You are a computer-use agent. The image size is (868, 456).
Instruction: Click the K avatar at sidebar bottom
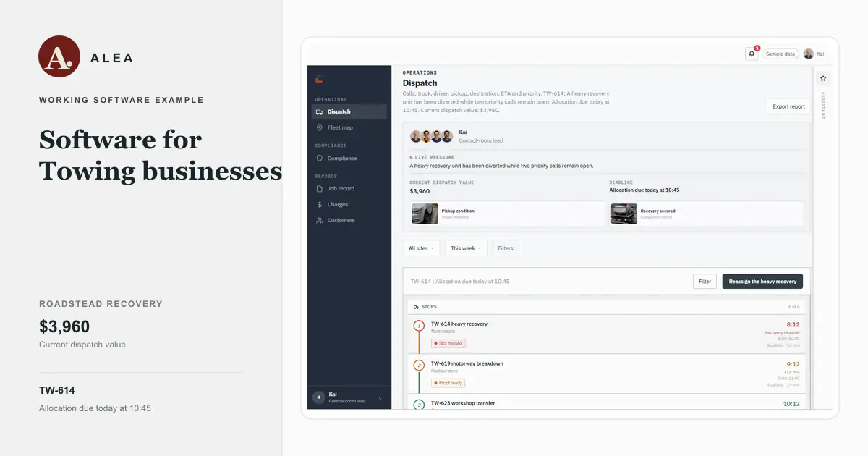pos(318,397)
